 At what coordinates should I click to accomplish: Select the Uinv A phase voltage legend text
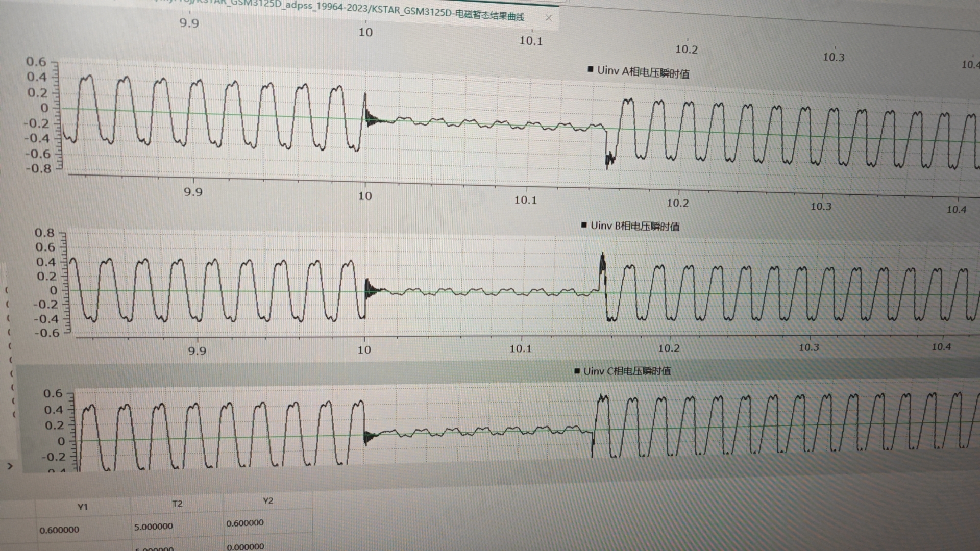point(643,72)
